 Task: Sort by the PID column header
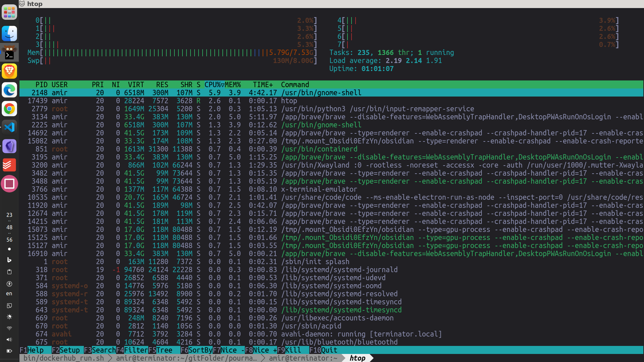pyautogui.click(x=42, y=85)
